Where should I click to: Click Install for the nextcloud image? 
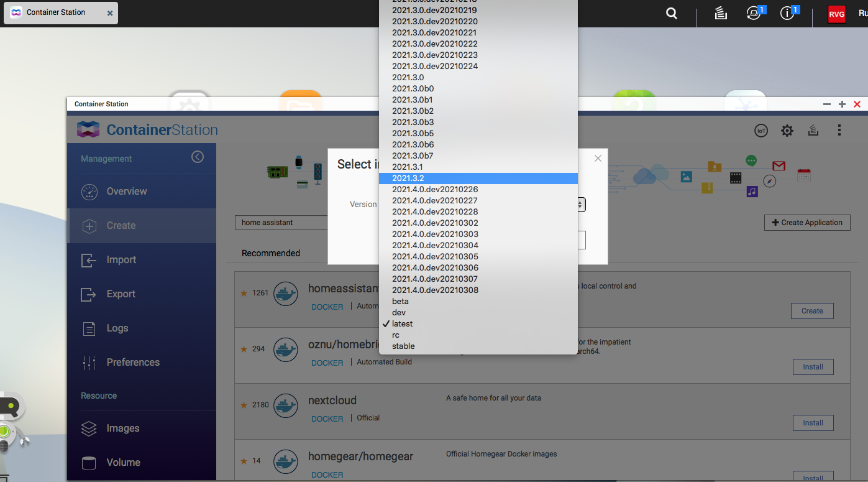[813, 423]
